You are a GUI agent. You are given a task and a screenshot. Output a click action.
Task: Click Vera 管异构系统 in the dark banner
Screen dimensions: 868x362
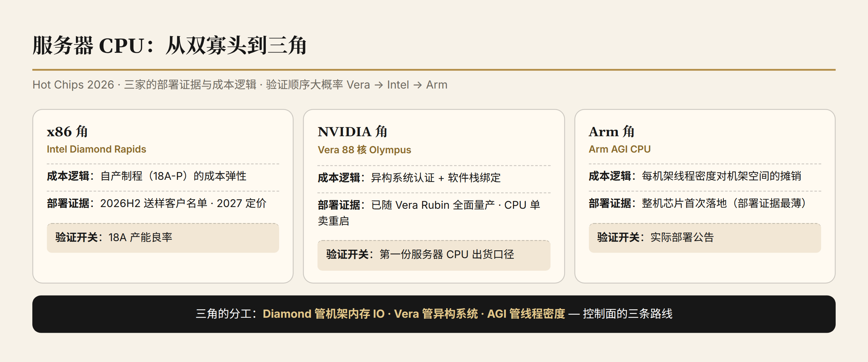(x=436, y=314)
